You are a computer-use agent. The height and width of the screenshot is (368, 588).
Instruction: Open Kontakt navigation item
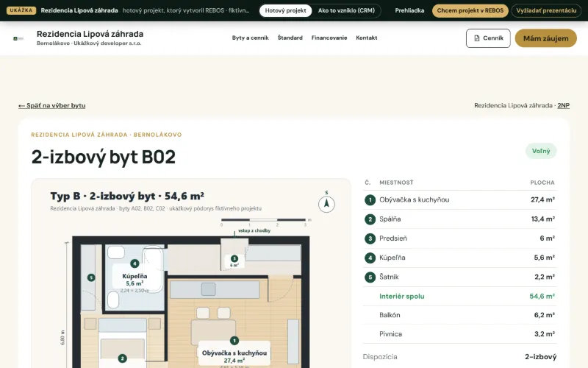coord(366,38)
